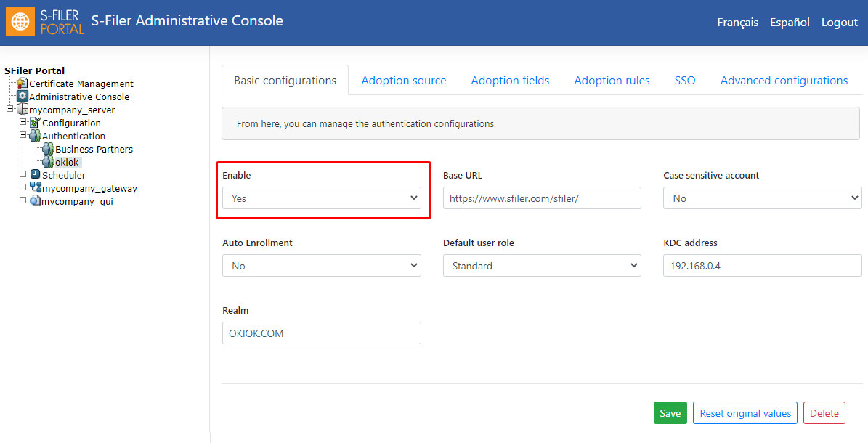868x443 pixels.
Task: Click the SFiler Portal tree root label
Action: (34, 70)
